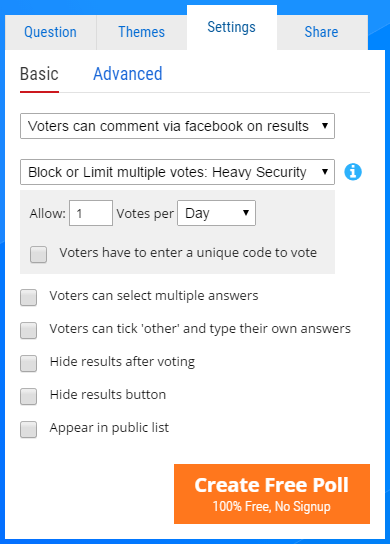Enable 'other' own answers checkbox

pos(28,330)
